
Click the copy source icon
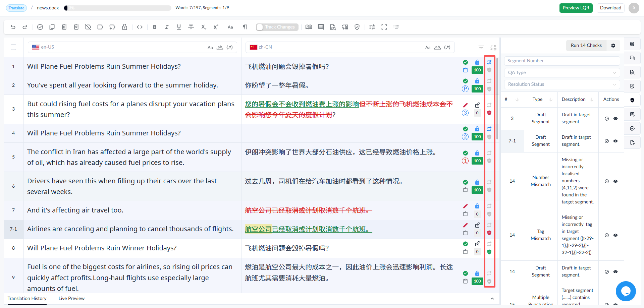click(x=52, y=27)
